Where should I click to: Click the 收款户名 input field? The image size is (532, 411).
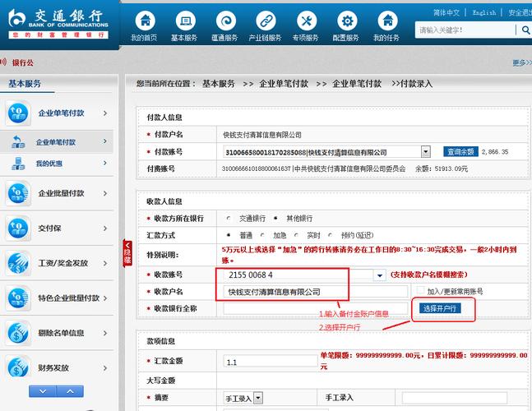(x=316, y=292)
